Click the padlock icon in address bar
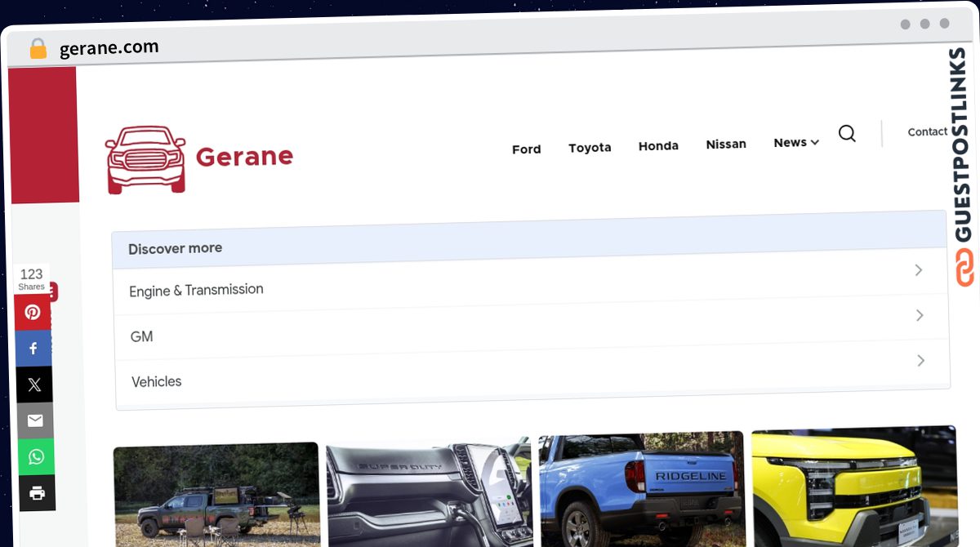Image resolution: width=980 pixels, height=547 pixels. coord(38,49)
